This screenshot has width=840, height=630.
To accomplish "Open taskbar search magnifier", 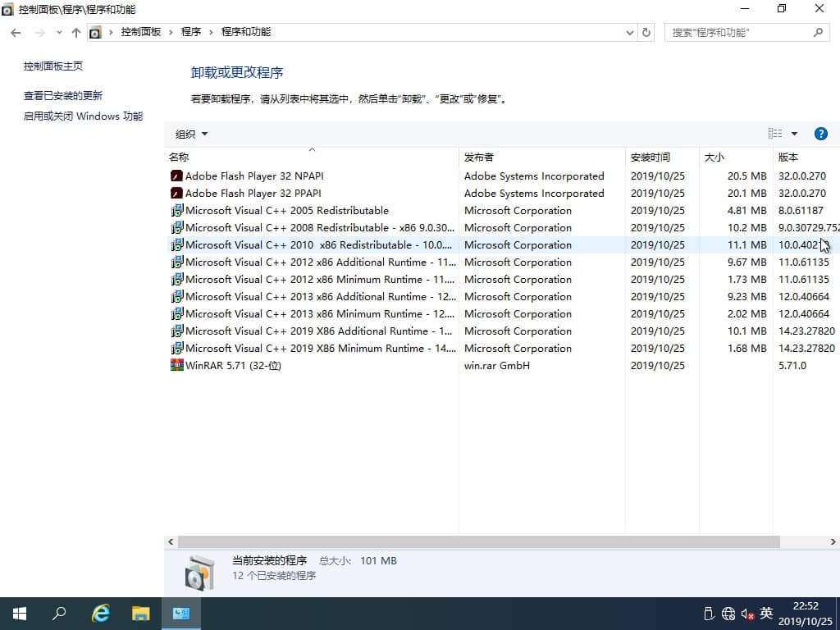I will coord(59,614).
